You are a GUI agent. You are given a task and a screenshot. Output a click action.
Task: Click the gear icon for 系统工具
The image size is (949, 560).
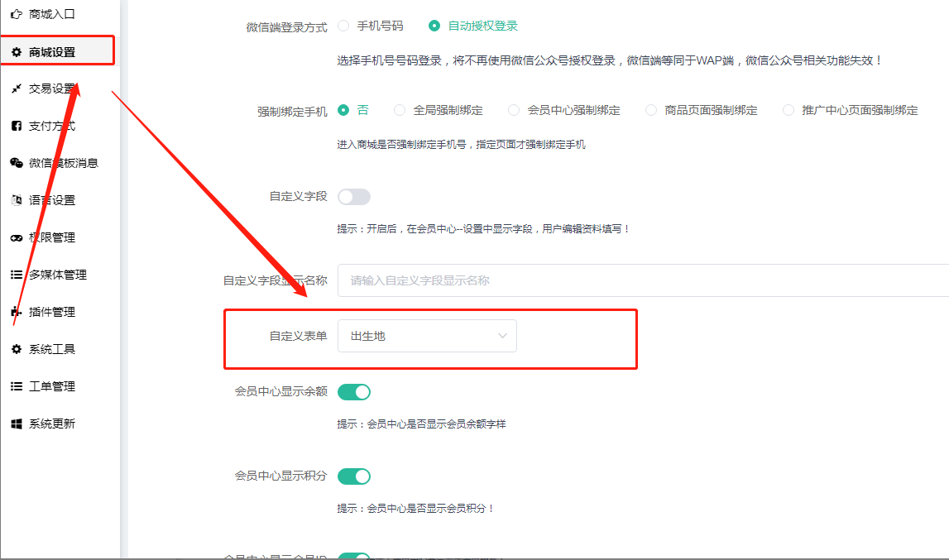click(16, 349)
